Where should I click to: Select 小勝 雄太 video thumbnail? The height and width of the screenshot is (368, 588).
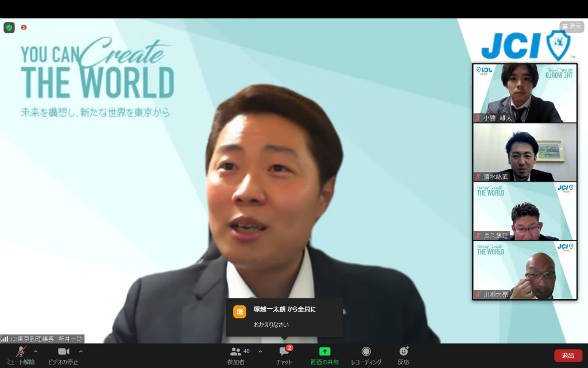[524, 93]
